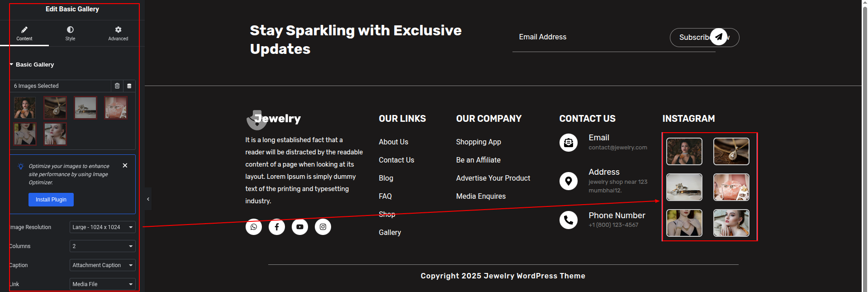Switch to the Style tab
The width and height of the screenshot is (868, 292).
click(x=70, y=33)
